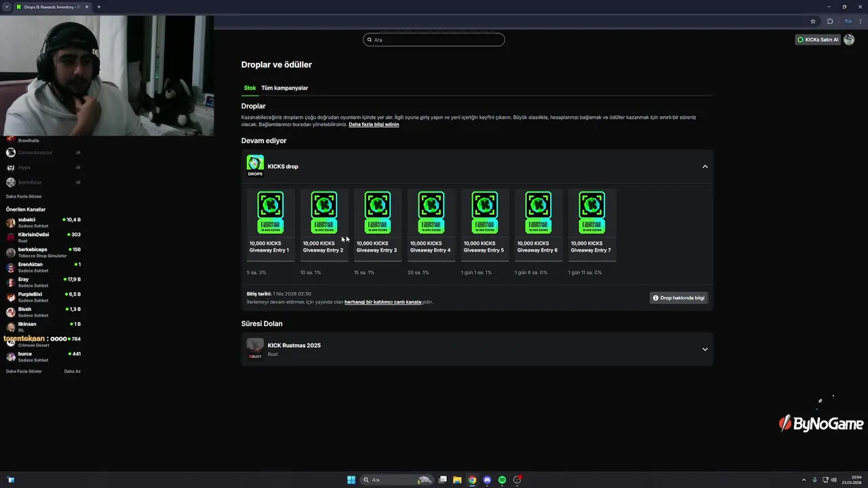Open Discord from the taskbar
868x488 pixels.
(487, 480)
